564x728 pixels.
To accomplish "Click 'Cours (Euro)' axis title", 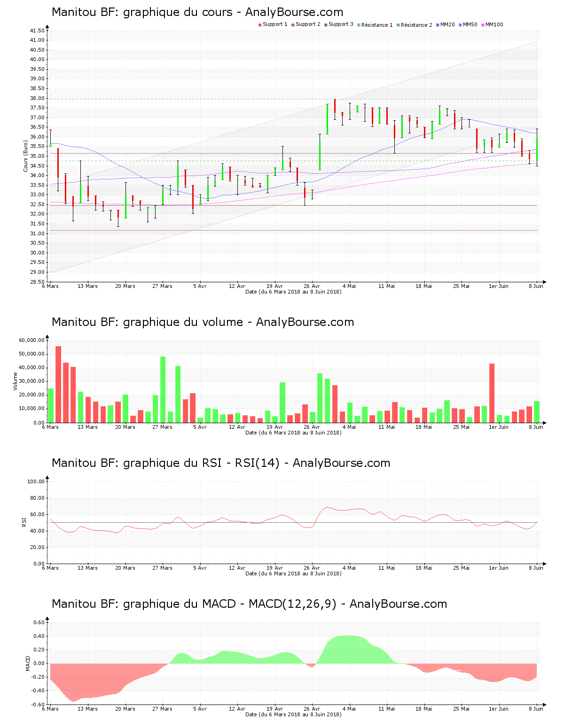I will pos(25,156).
